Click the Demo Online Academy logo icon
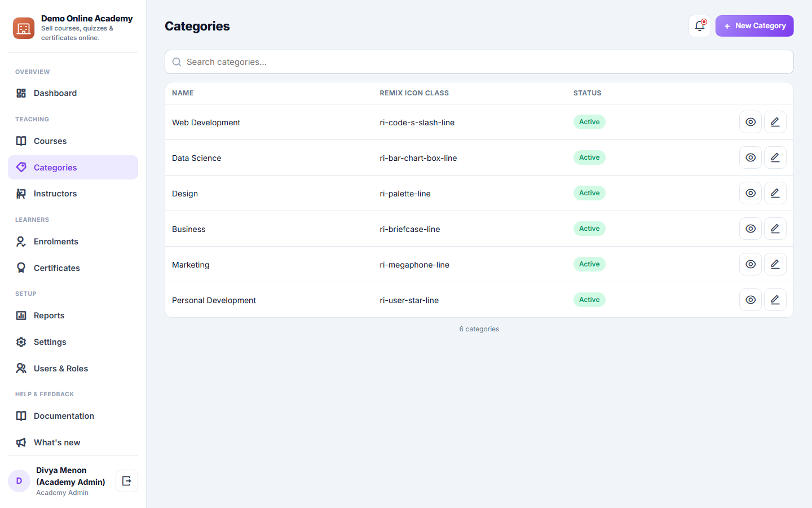 coord(24,28)
